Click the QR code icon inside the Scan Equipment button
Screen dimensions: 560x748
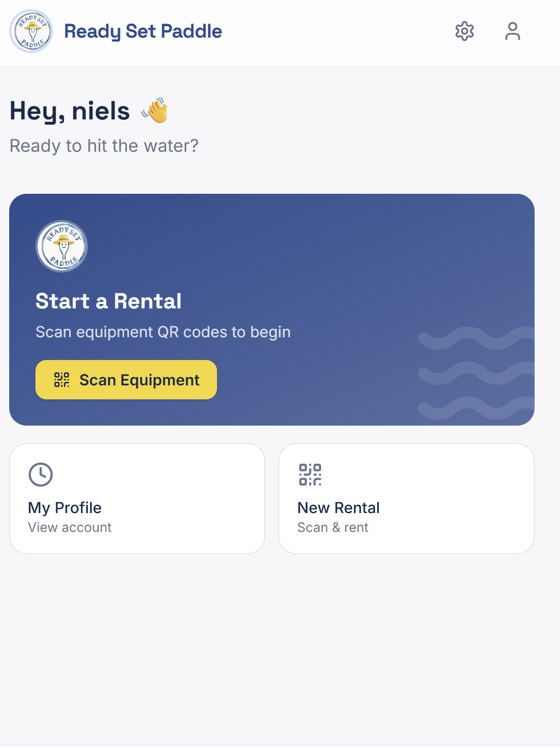pyautogui.click(x=61, y=380)
